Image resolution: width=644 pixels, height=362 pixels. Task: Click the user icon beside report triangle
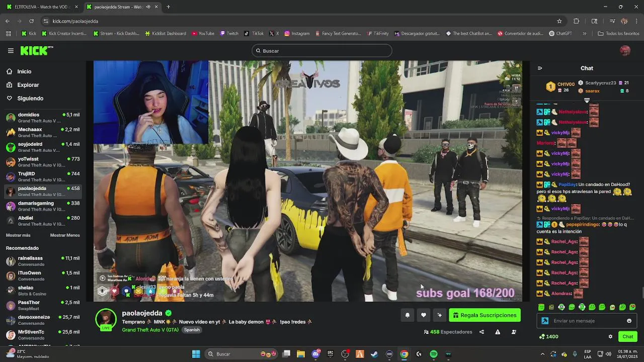(514, 332)
